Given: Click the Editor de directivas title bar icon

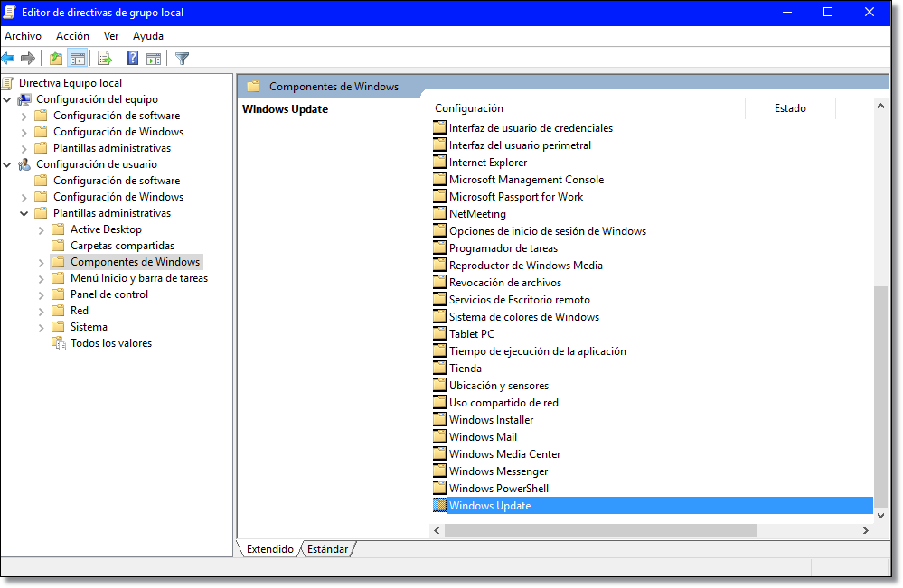Looking at the screenshot, I should point(9,12).
